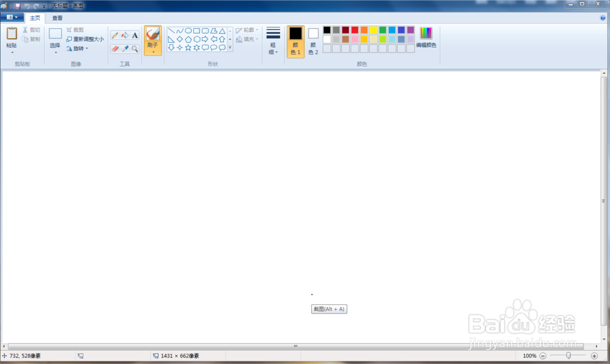Choose the cloud callout shape

pos(222,48)
